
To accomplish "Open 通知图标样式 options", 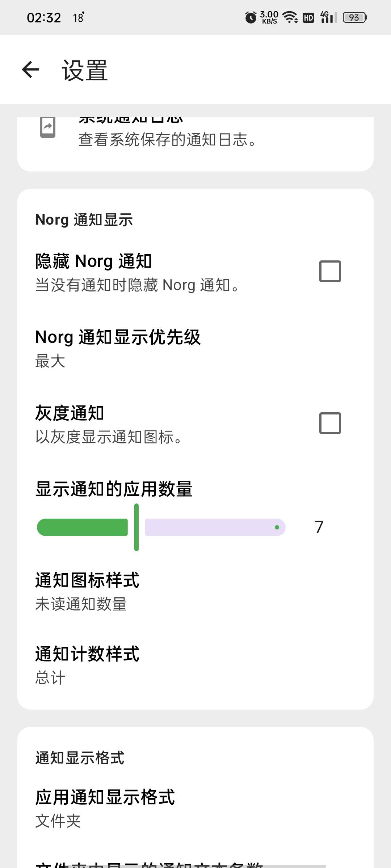I will click(195, 591).
